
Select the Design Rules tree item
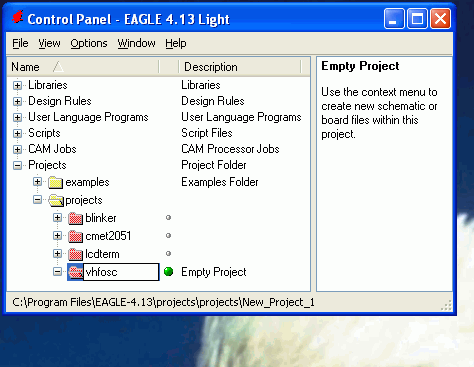point(60,101)
